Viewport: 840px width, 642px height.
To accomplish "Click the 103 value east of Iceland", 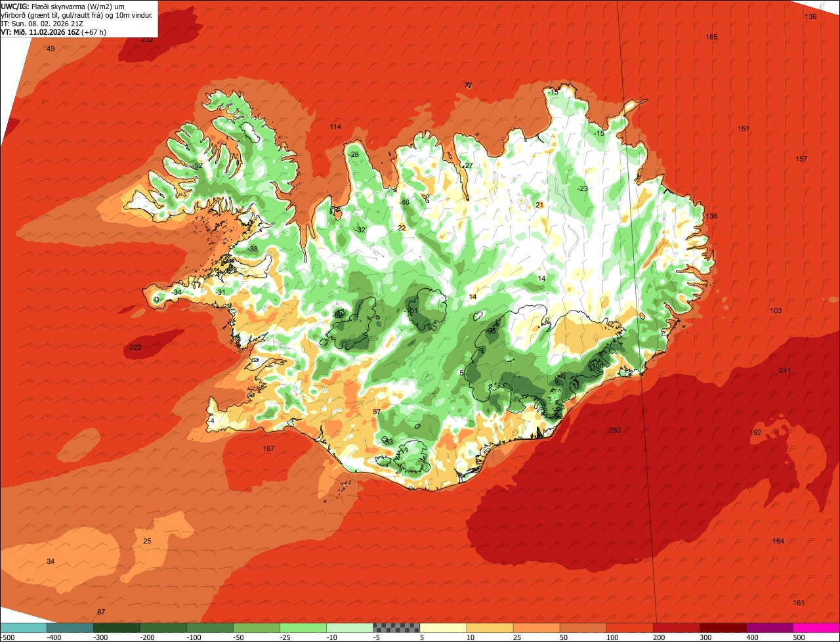I will [x=776, y=310].
